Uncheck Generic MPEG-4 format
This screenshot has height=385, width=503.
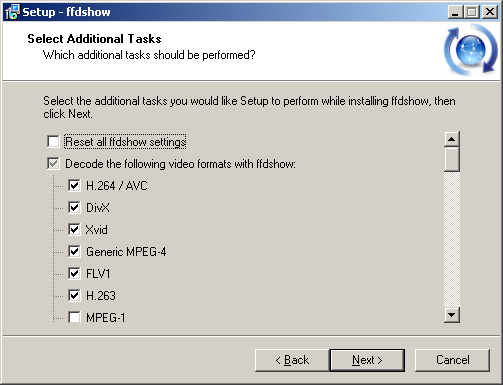click(x=74, y=251)
